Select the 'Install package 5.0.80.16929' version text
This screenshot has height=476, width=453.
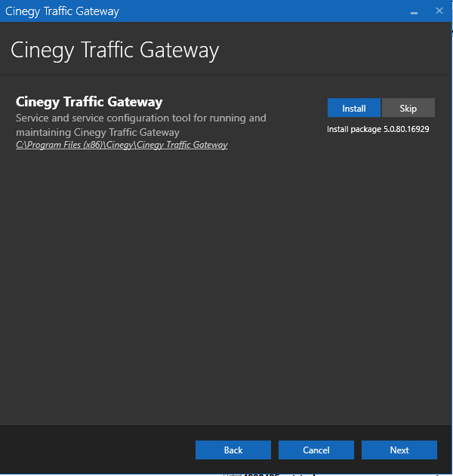click(378, 129)
